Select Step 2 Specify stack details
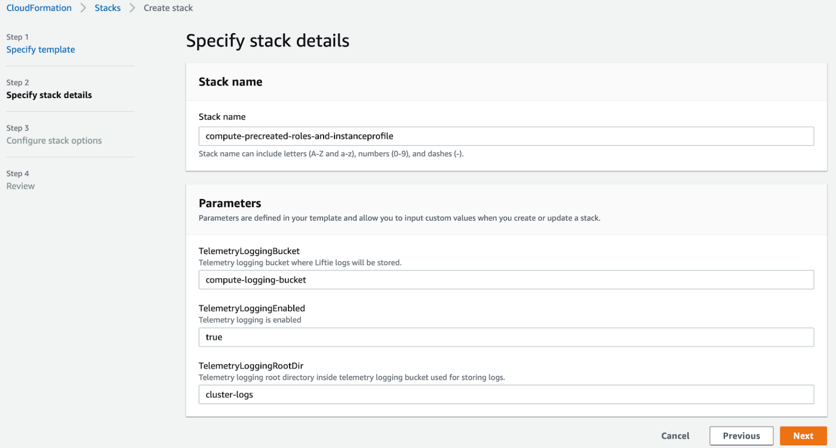 point(49,95)
